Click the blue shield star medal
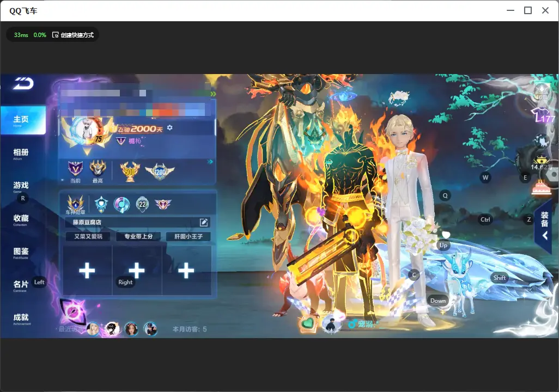This screenshot has height=392, width=559. [x=101, y=204]
